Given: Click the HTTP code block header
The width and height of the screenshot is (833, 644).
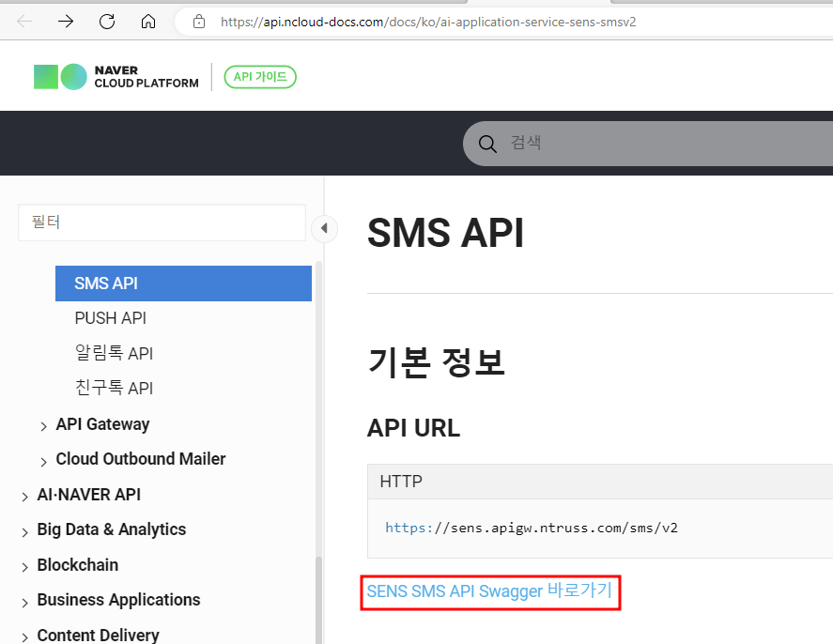Looking at the screenshot, I should 600,482.
